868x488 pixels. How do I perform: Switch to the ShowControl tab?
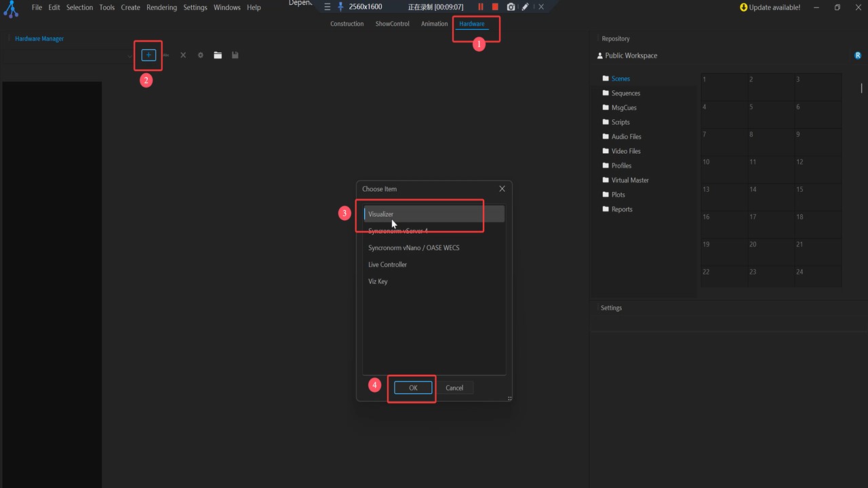392,24
